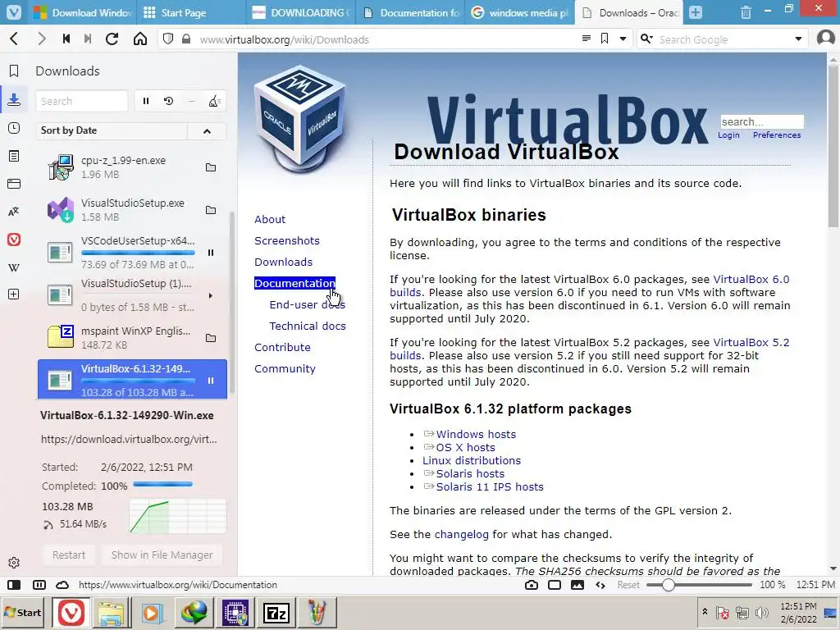Image resolution: width=840 pixels, height=630 pixels.
Task: Clear finished downloads with broom icon
Action: pyautogui.click(x=214, y=101)
